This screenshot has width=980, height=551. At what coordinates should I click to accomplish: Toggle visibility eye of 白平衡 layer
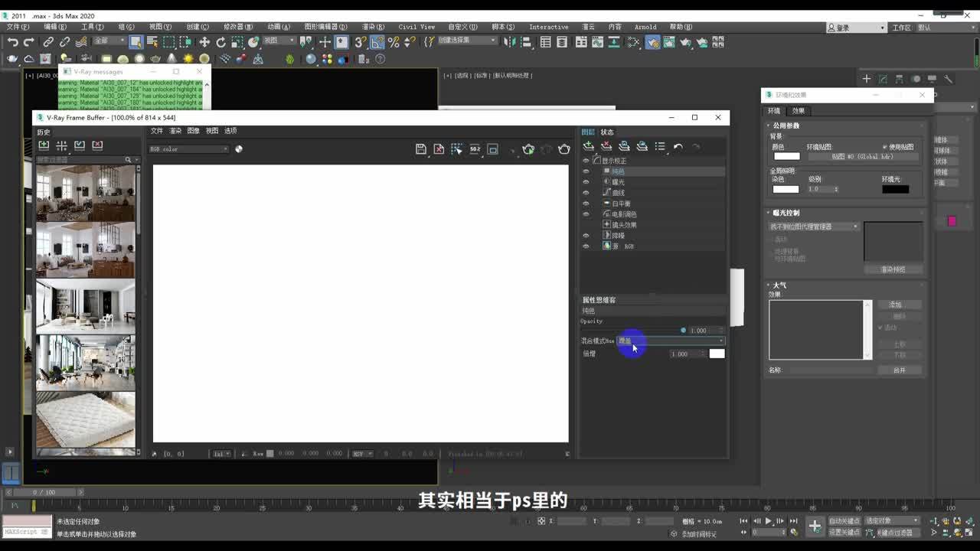586,204
